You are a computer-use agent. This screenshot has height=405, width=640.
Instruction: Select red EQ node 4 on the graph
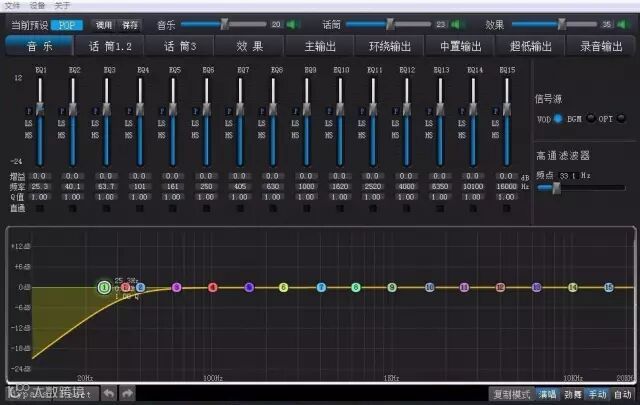click(213, 287)
